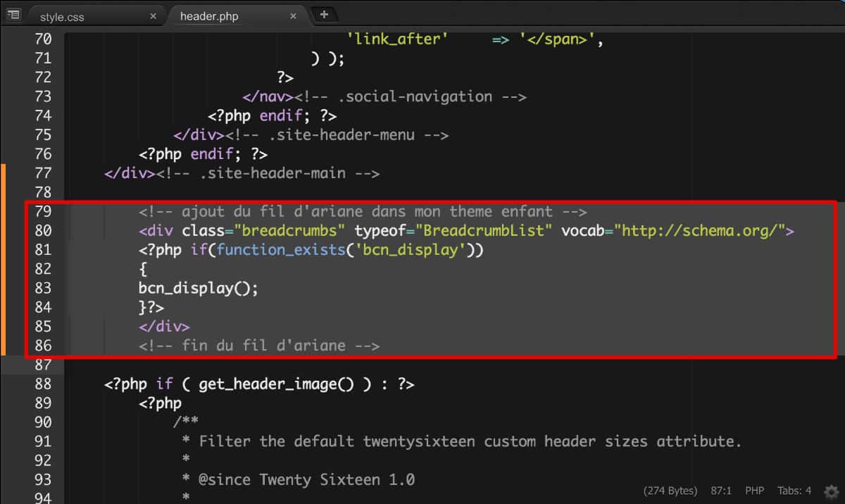The height and width of the screenshot is (504, 845).
Task: Select line number 80 in the gutter
Action: click(x=42, y=230)
